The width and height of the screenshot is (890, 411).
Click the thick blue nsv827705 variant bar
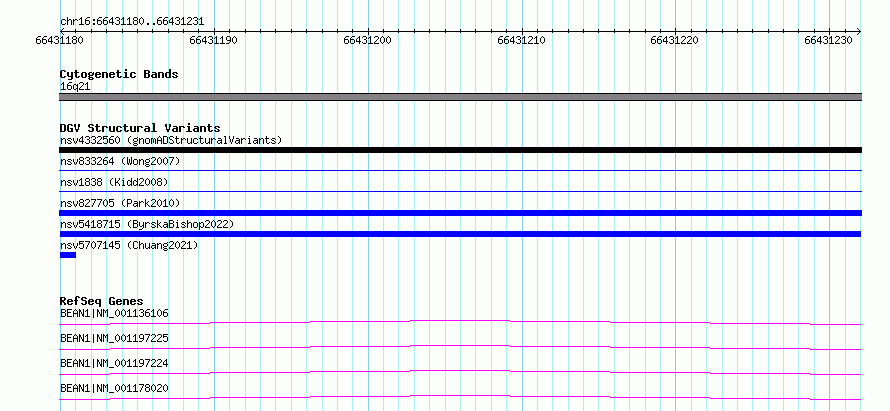(460, 213)
